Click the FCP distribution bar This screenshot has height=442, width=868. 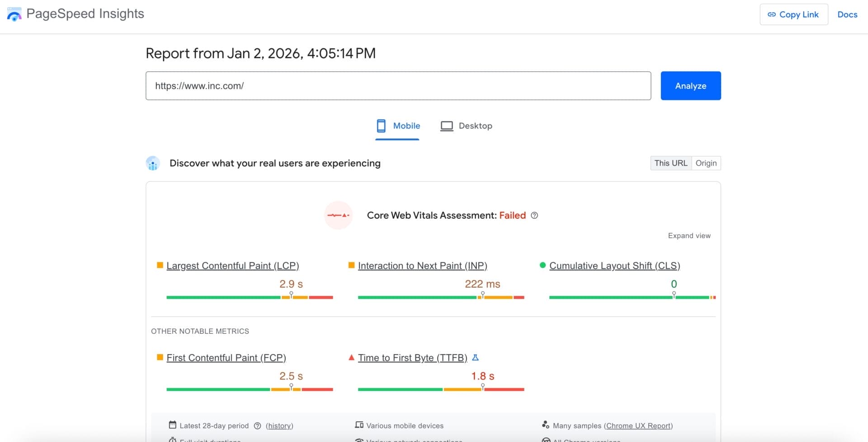click(x=250, y=390)
